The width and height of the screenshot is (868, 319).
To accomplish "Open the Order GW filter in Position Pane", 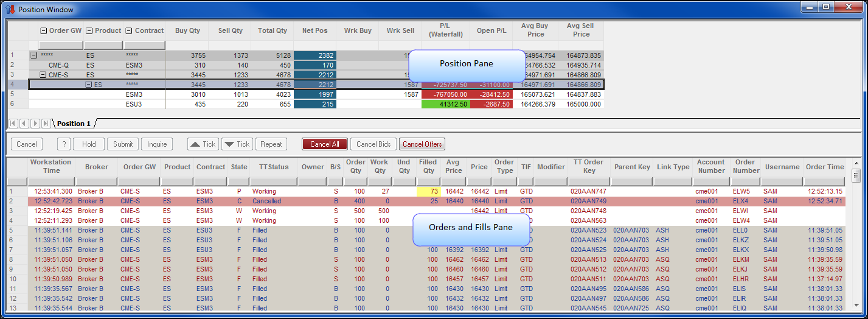I will pyautogui.click(x=61, y=45).
